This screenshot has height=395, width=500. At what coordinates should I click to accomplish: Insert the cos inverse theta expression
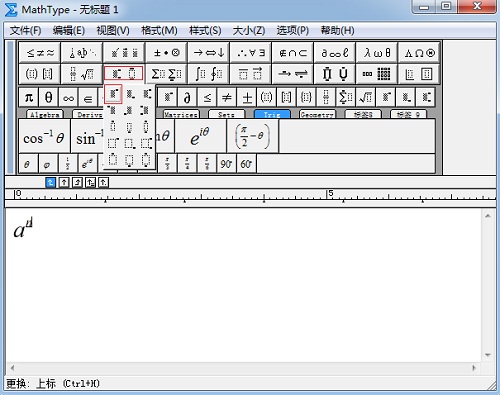point(44,136)
